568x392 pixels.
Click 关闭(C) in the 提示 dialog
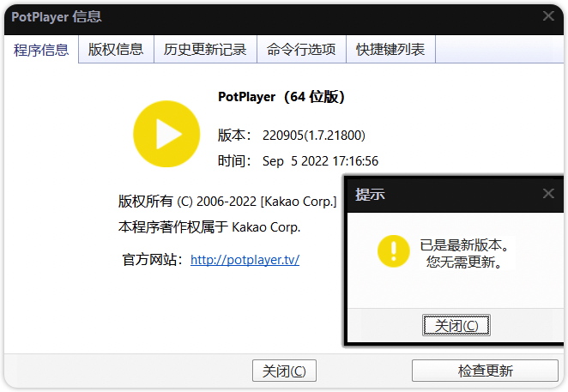456,325
